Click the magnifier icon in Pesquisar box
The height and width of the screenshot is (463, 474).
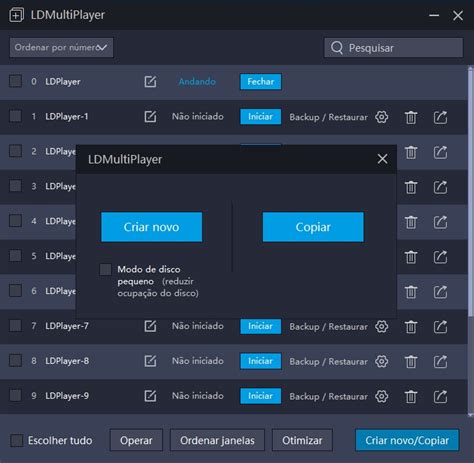tap(337, 48)
